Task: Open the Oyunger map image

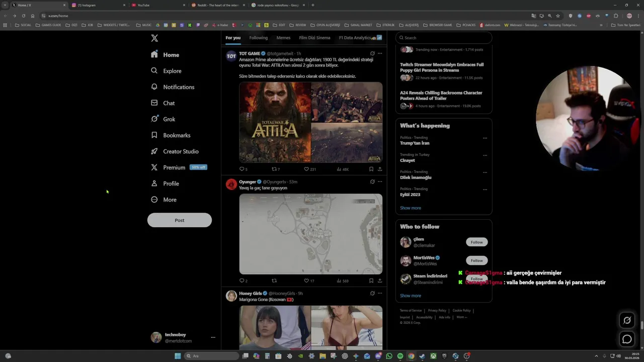Action: (x=311, y=234)
